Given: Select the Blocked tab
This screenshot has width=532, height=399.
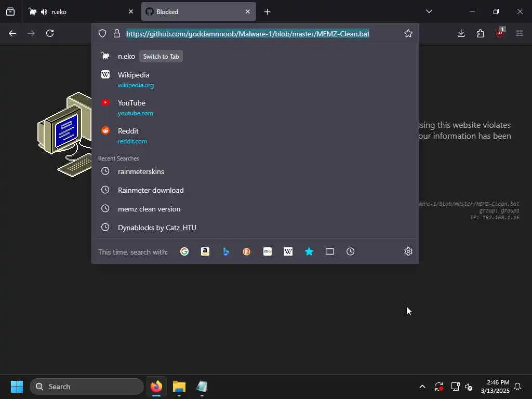Looking at the screenshot, I should [198, 12].
